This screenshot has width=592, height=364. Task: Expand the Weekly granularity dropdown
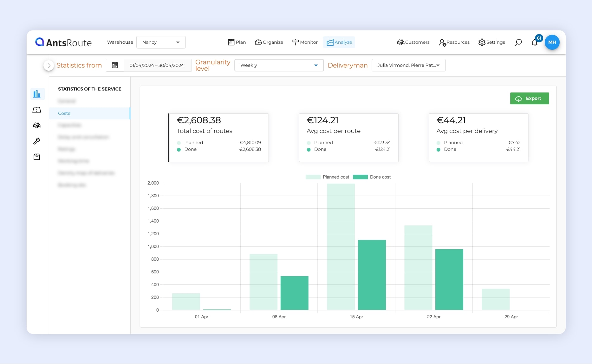(x=279, y=65)
